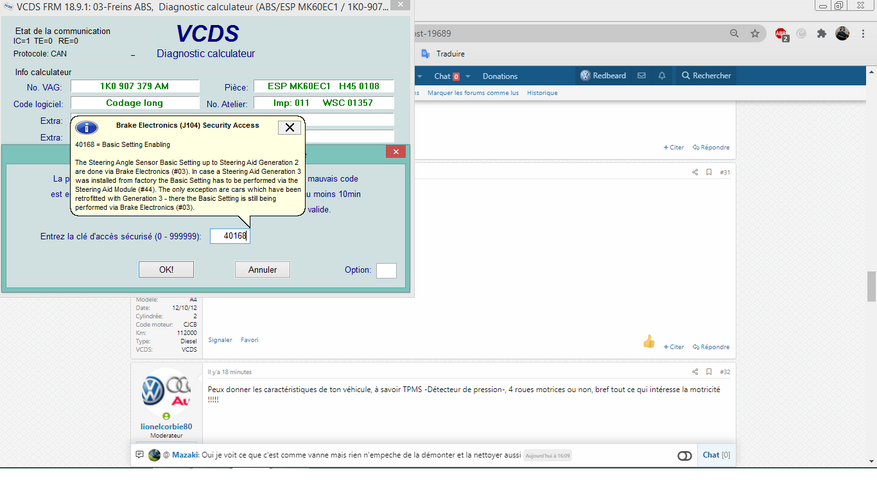Screen dimensions: 877x480
Task: Click the Google Translate bookmark icon
Action: pyautogui.click(x=426, y=54)
